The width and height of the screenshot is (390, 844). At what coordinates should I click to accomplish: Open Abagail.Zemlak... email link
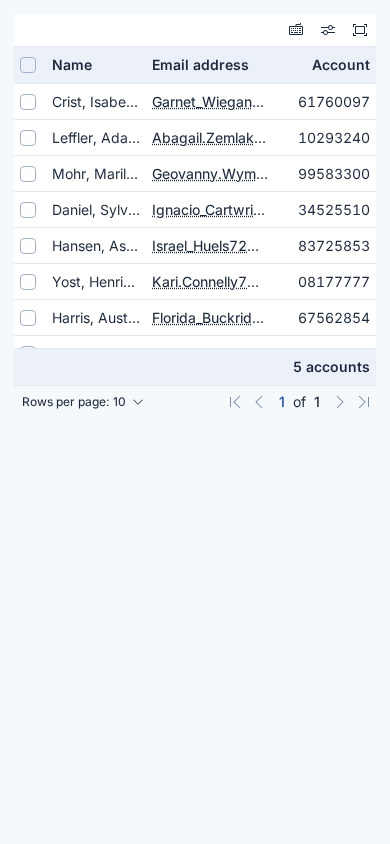(x=209, y=138)
